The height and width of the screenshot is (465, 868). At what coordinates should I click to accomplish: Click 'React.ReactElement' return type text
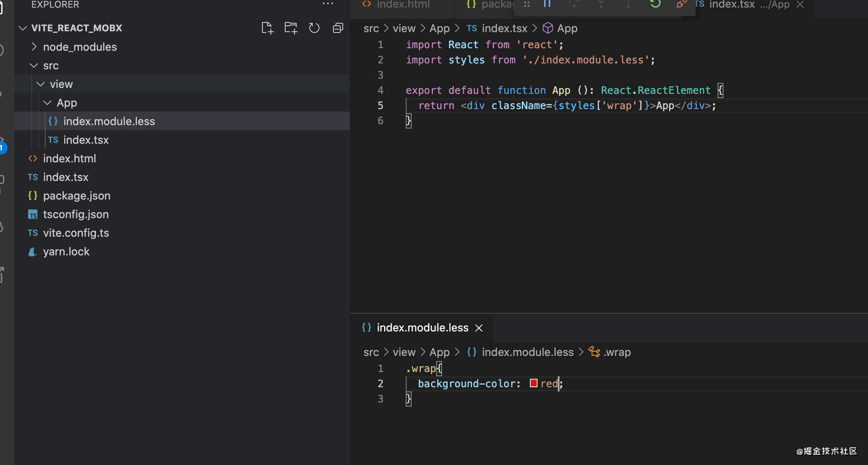(655, 90)
